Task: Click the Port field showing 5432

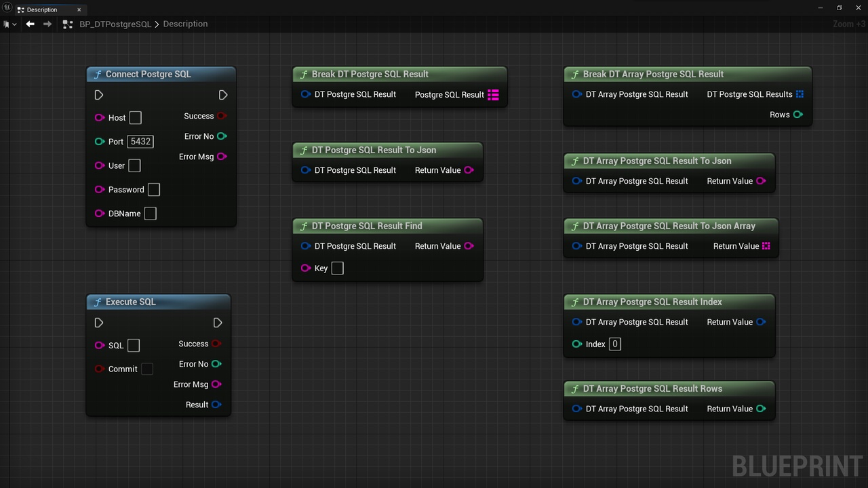Action: pyautogui.click(x=140, y=142)
